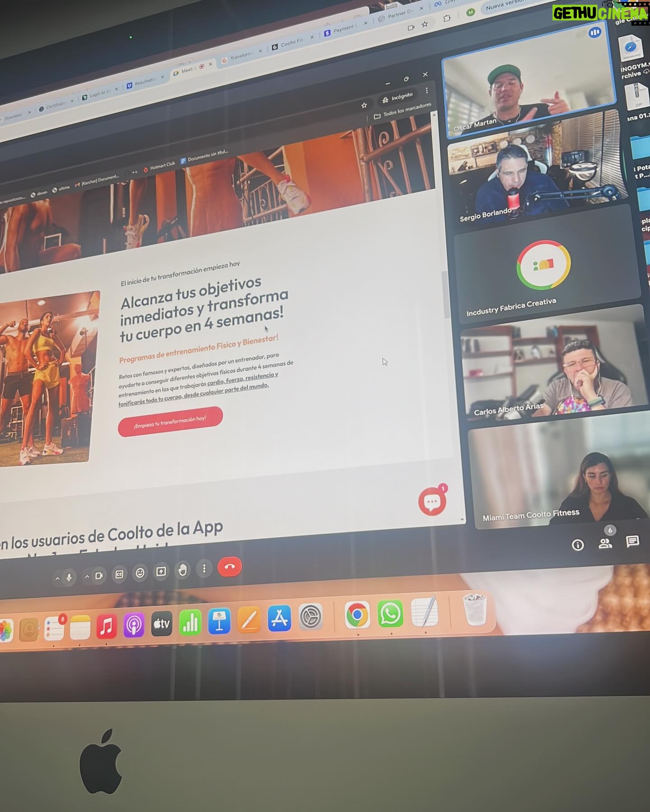The width and height of the screenshot is (650, 812).
Task: Open more options in Meet toolbar
Action: (x=204, y=568)
